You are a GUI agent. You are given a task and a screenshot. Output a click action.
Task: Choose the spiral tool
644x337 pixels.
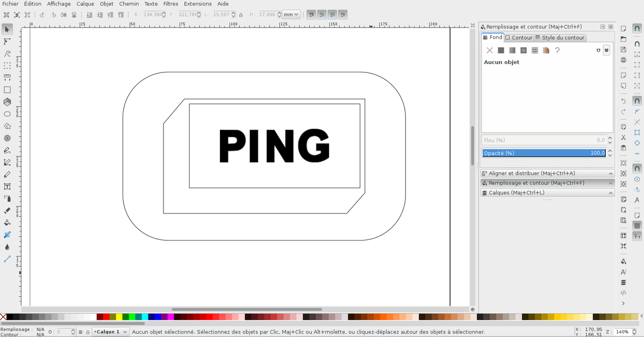7,138
